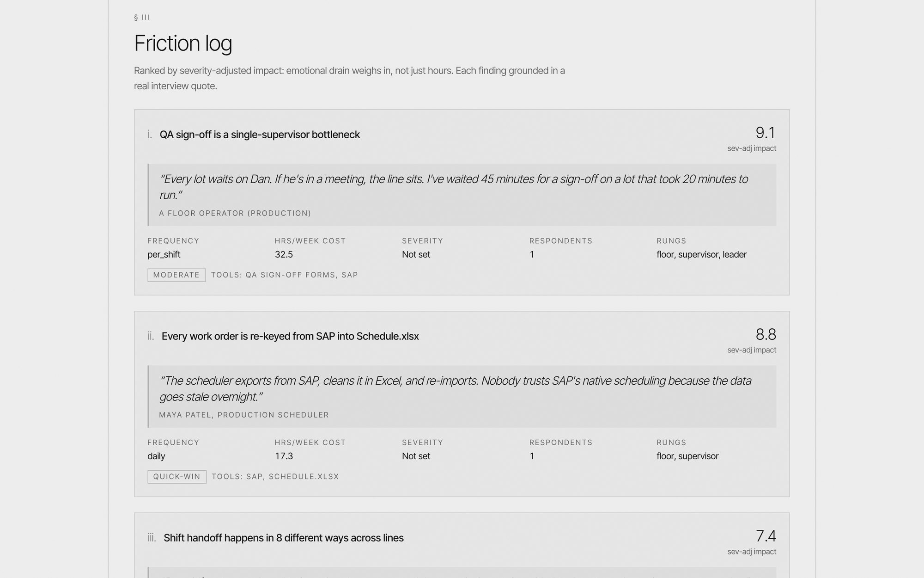Click the first card's "Not set" severity
This screenshot has height=578, width=924.
point(416,254)
